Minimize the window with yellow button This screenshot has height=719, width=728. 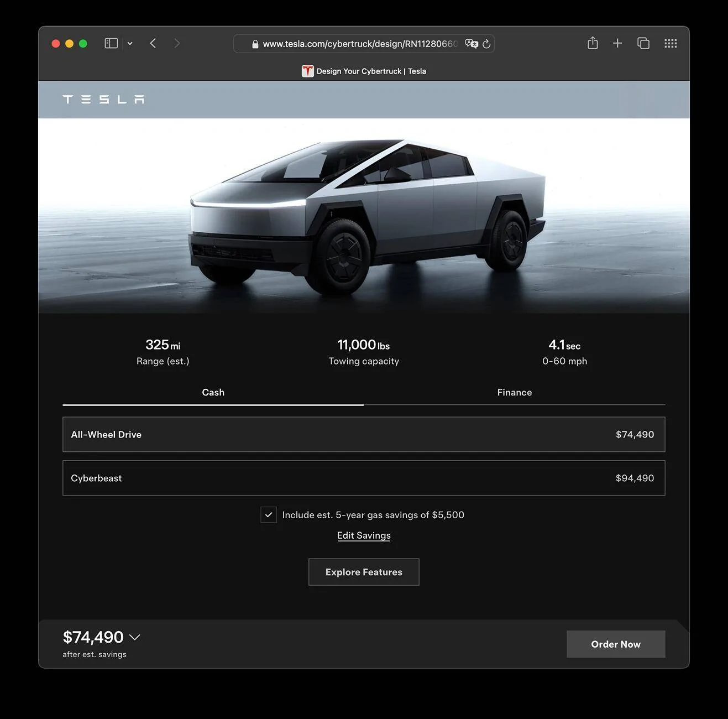(x=69, y=43)
